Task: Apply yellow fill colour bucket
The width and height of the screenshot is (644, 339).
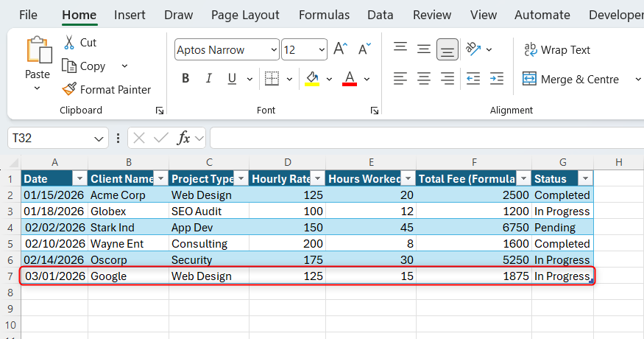Action: [x=312, y=78]
